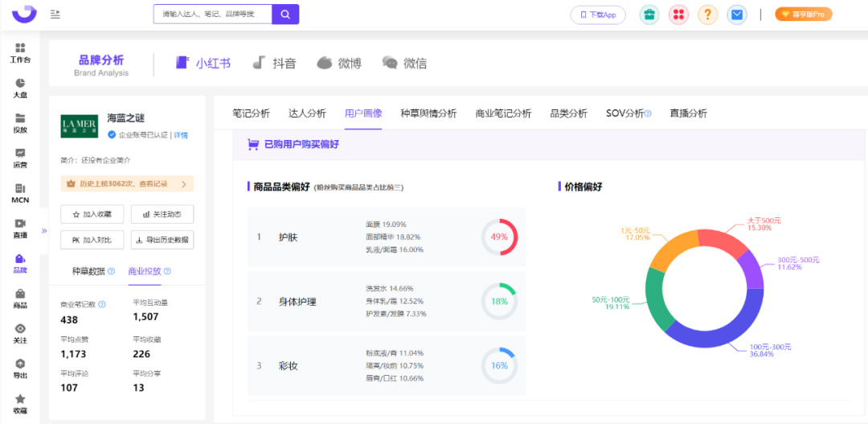Click the red 大于500元 donut segment
This screenshot has height=424, width=868.
pos(722,240)
